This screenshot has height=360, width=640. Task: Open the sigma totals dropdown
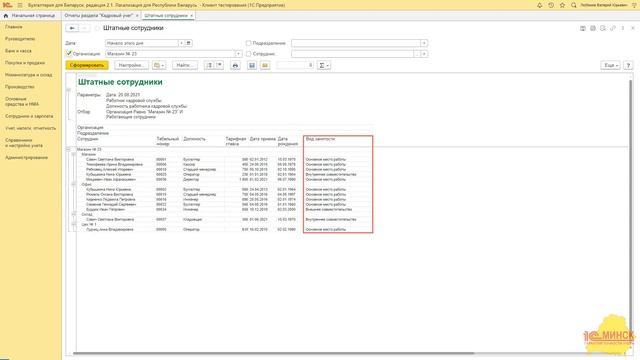324,65
